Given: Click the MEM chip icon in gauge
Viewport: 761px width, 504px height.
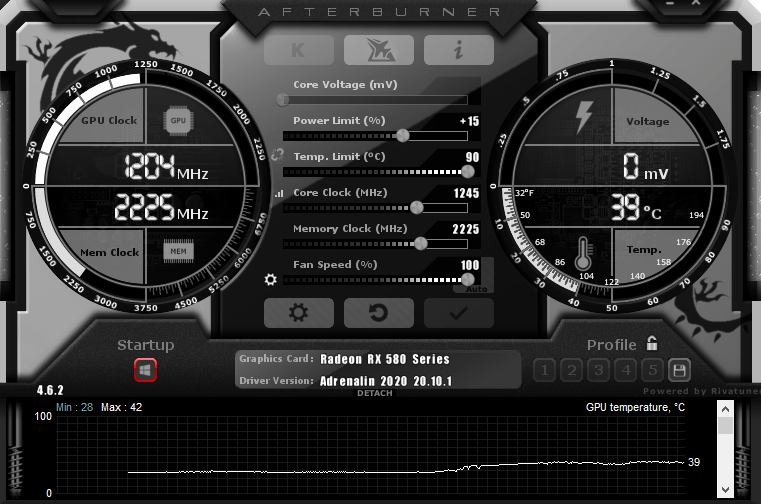Looking at the screenshot, I should [178, 251].
